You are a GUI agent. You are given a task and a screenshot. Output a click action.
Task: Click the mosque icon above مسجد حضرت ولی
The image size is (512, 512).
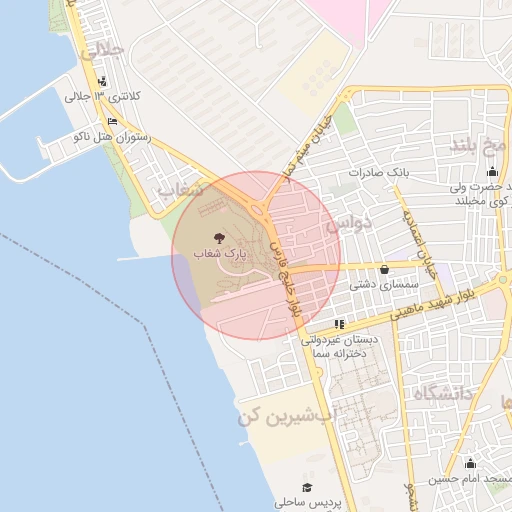click(x=492, y=171)
